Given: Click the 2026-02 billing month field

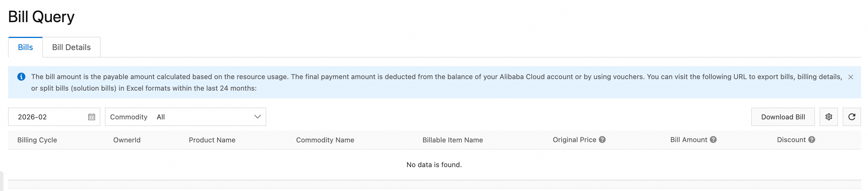Looking at the screenshot, I should (47, 117).
